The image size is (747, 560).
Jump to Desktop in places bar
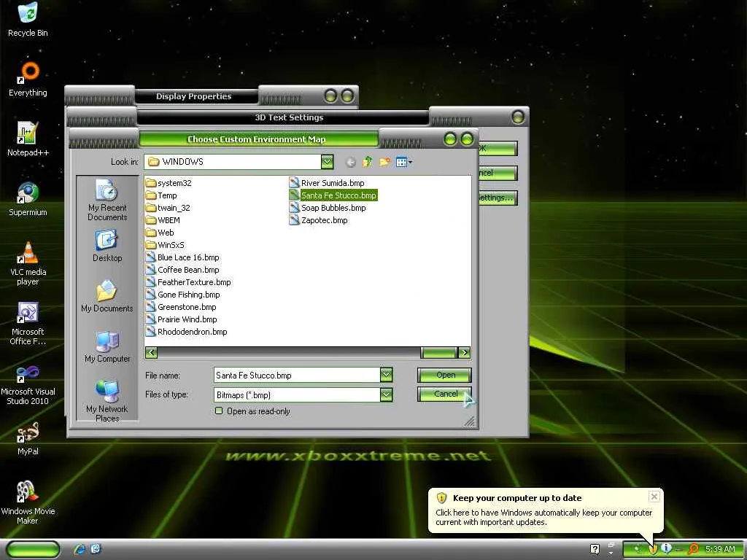point(107,246)
